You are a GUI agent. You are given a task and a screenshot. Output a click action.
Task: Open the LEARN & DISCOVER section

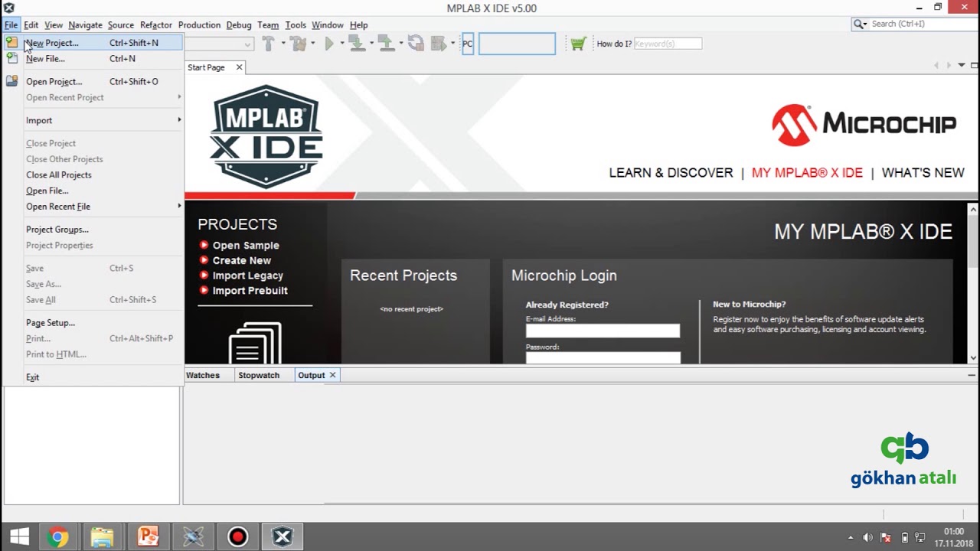[671, 173]
